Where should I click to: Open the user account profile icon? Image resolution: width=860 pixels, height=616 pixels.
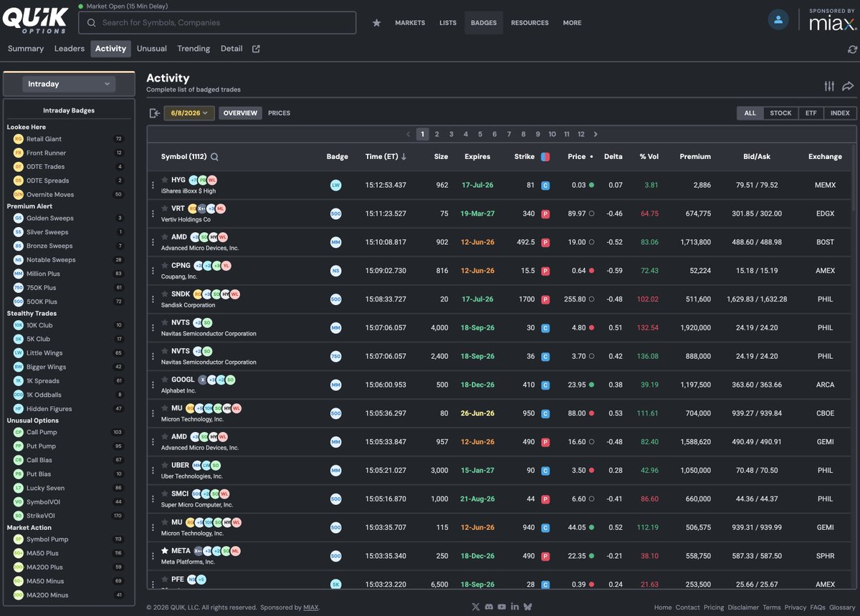click(778, 19)
